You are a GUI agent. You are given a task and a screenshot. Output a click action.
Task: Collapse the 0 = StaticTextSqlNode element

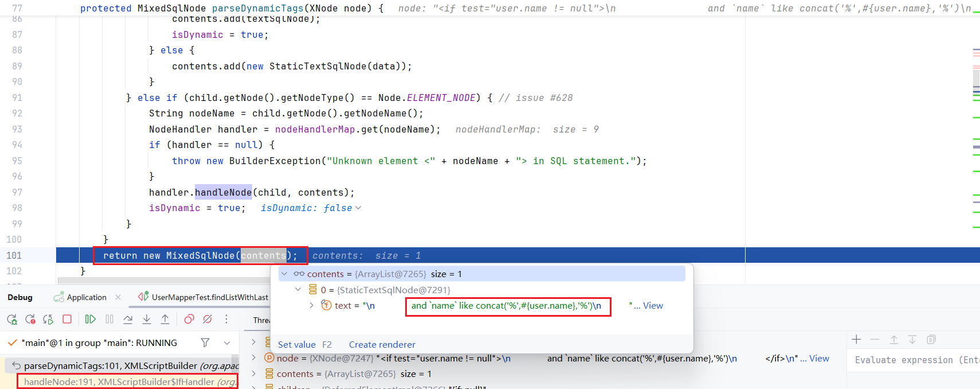(x=298, y=290)
